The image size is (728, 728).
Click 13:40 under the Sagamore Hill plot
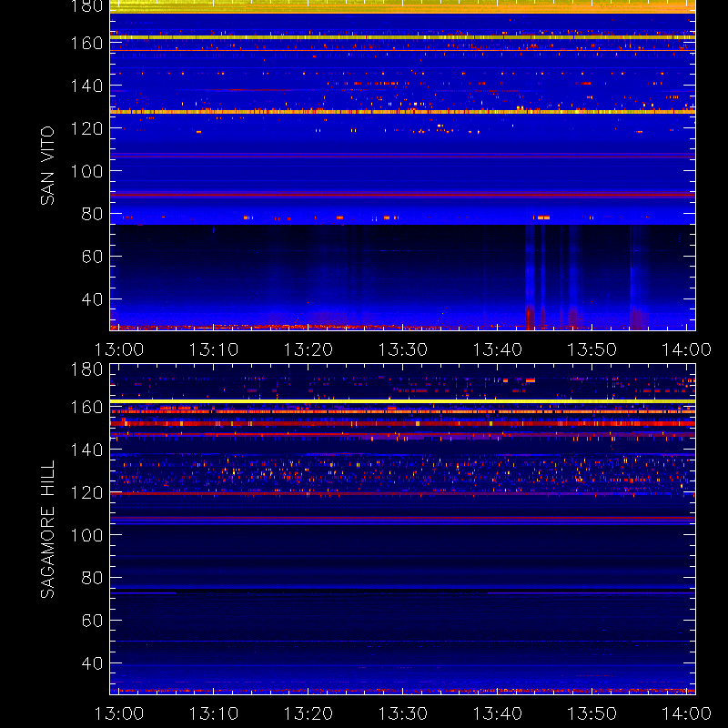click(x=497, y=713)
